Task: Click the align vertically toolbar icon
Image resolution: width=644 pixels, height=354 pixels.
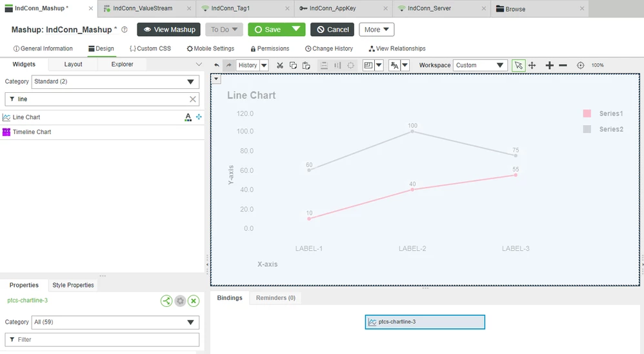Action: [x=324, y=65]
